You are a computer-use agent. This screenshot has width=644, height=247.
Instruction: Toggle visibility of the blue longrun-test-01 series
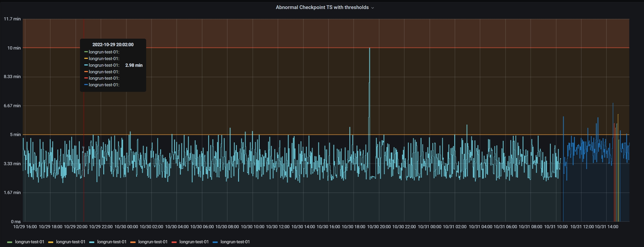coord(235,242)
